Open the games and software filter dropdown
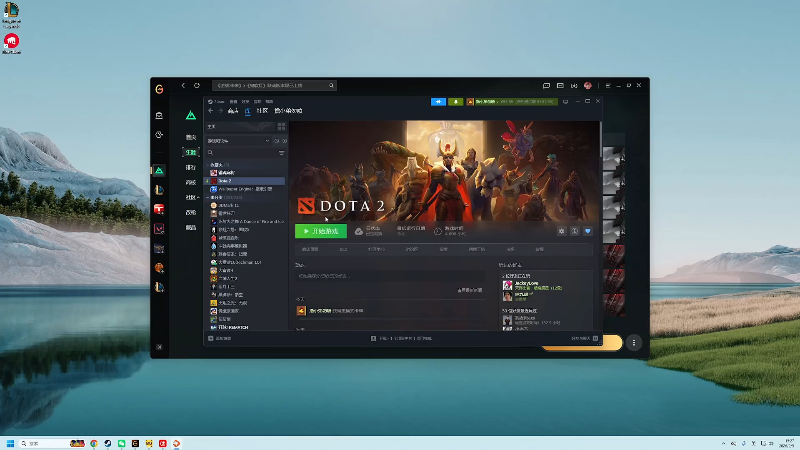The width and height of the screenshot is (800, 450). [238, 141]
